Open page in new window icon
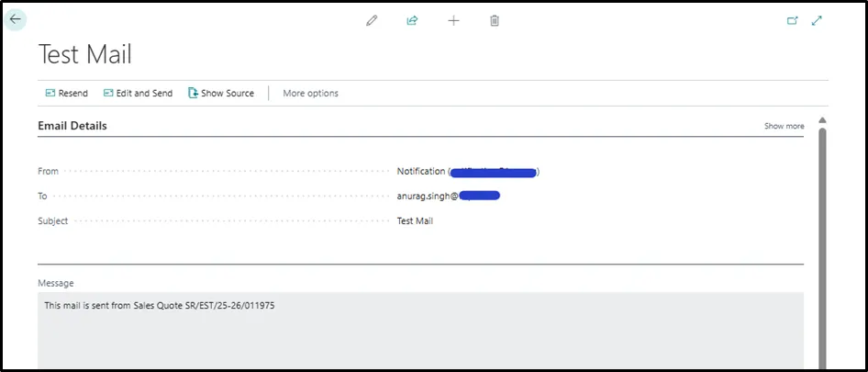Screen dimensions: 868x372 [793, 20]
